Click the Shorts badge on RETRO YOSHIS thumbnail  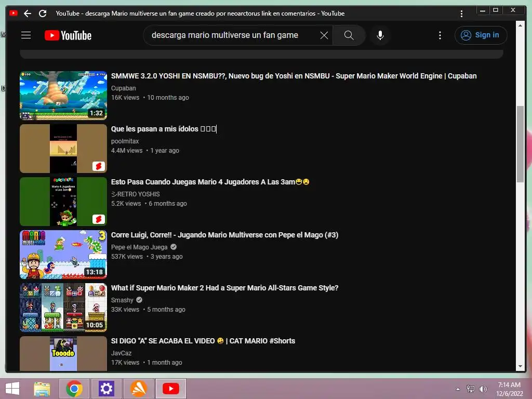tap(98, 219)
